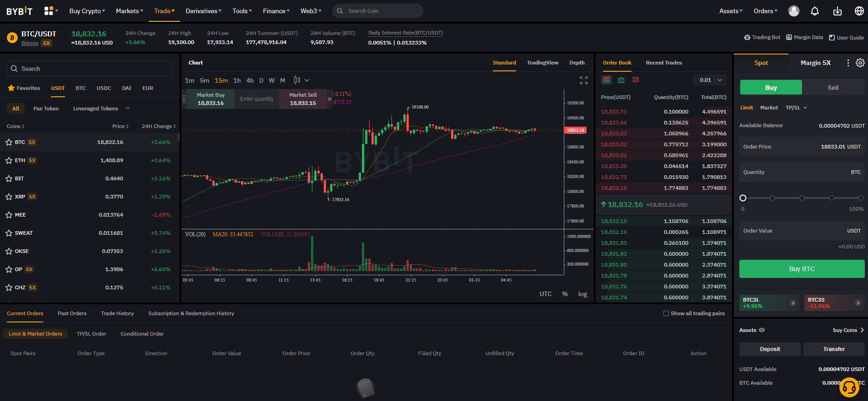868x401 pixels.
Task: Open the candlestick chart type selector
Action: click(x=301, y=80)
